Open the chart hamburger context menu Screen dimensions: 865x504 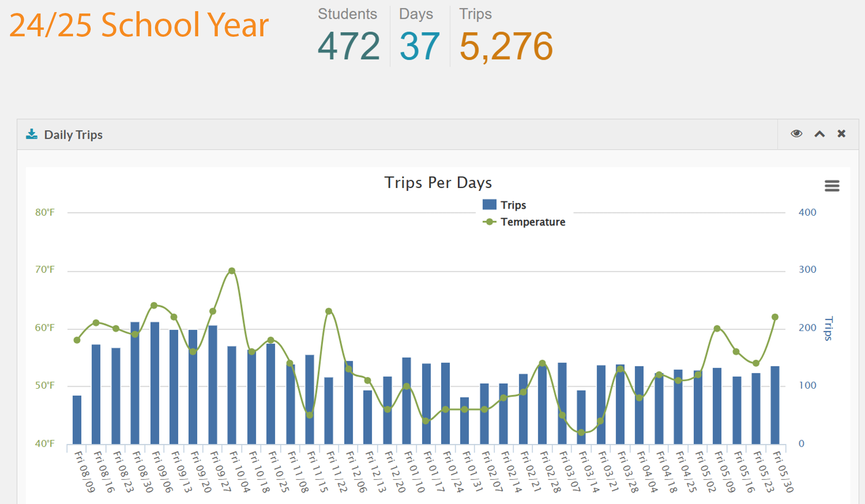click(x=832, y=186)
